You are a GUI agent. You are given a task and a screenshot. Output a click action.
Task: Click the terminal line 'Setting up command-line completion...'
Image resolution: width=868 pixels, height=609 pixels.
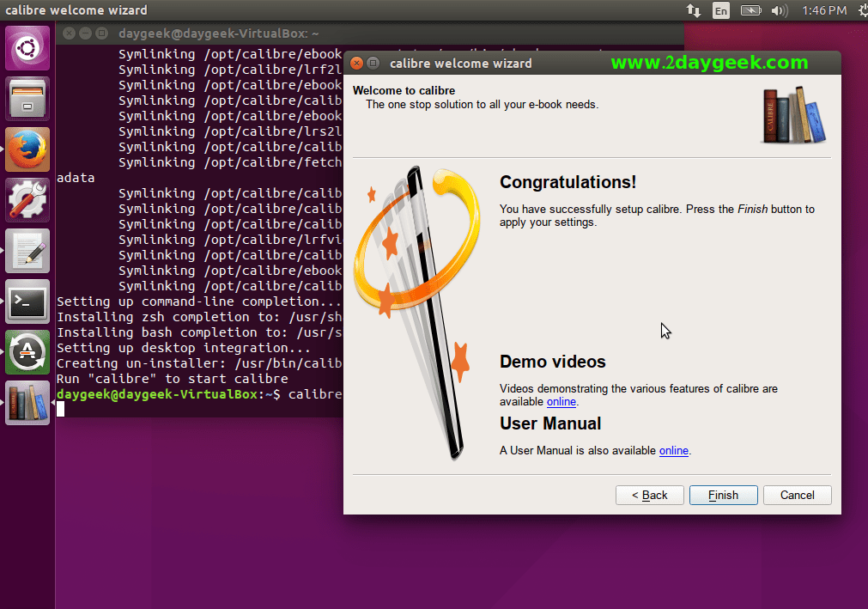(198, 301)
